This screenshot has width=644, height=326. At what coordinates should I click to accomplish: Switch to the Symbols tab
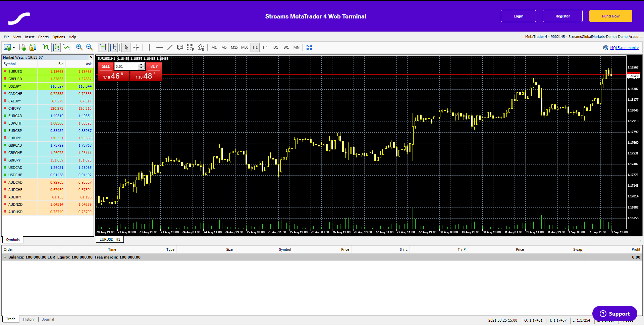(x=13, y=240)
